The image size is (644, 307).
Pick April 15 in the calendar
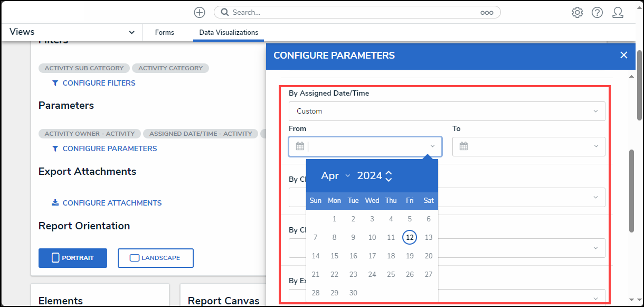[x=334, y=256]
